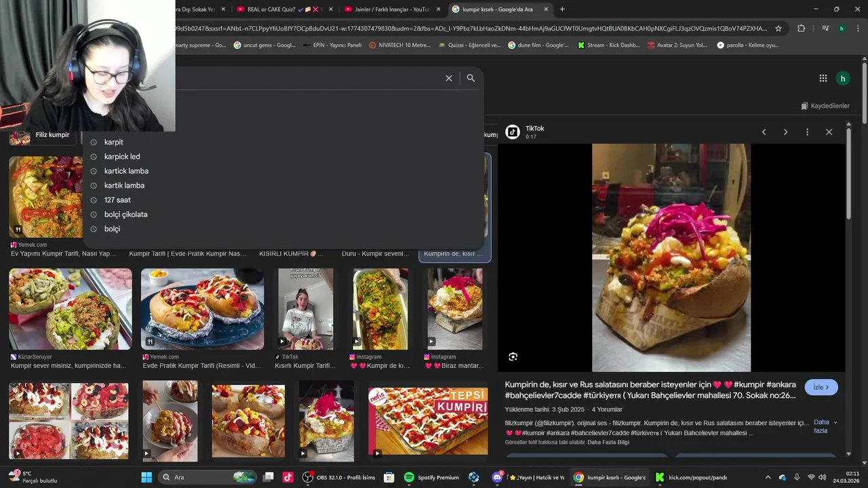
Task: Open kick.com popout window in taskbar
Action: (x=691, y=477)
